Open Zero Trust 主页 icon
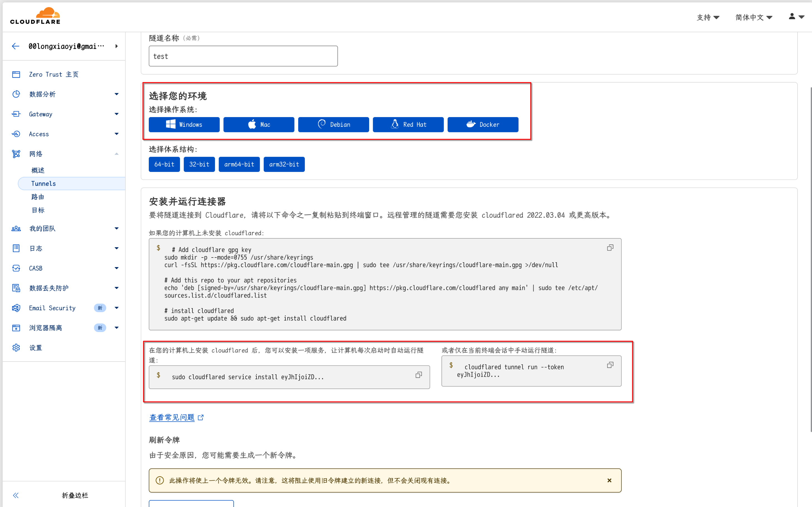812x507 pixels. [16, 75]
